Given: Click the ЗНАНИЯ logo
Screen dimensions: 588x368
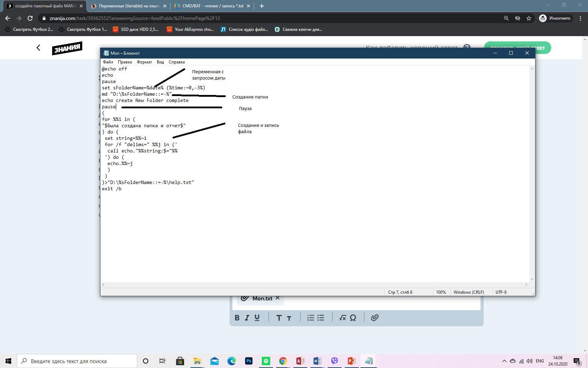Looking at the screenshot, I should click(x=67, y=48).
